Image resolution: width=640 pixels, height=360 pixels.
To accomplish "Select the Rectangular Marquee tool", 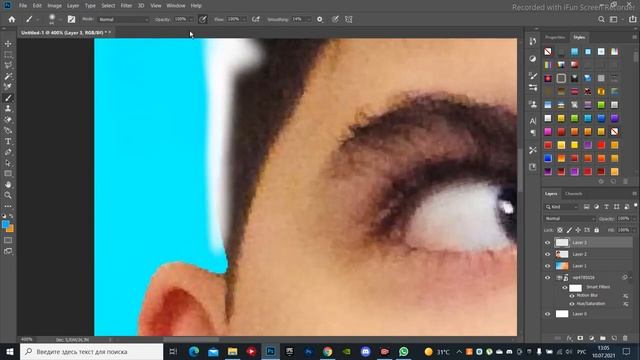I will coord(8,54).
